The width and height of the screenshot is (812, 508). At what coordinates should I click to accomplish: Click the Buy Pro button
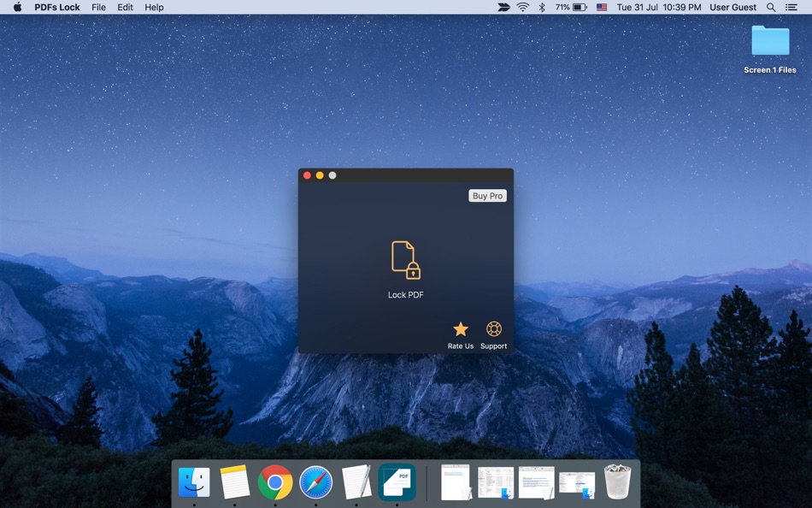487,196
